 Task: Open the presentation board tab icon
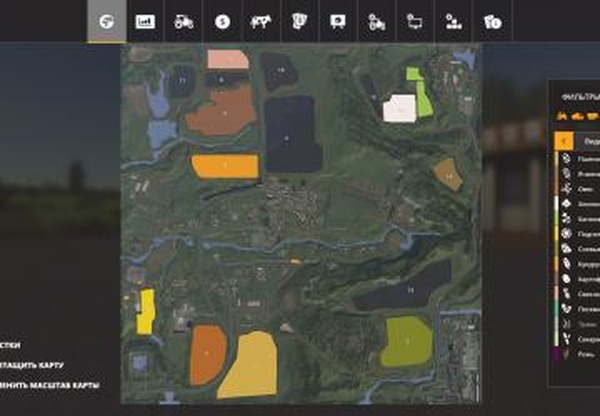point(338,21)
